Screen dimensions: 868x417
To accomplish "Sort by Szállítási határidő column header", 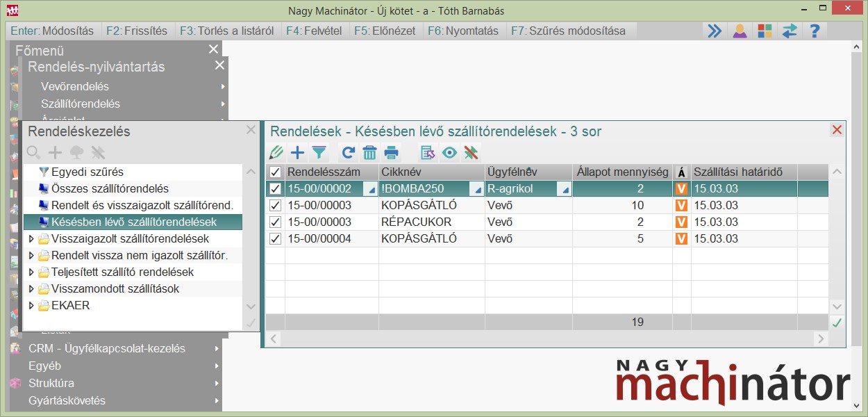I will 744,172.
